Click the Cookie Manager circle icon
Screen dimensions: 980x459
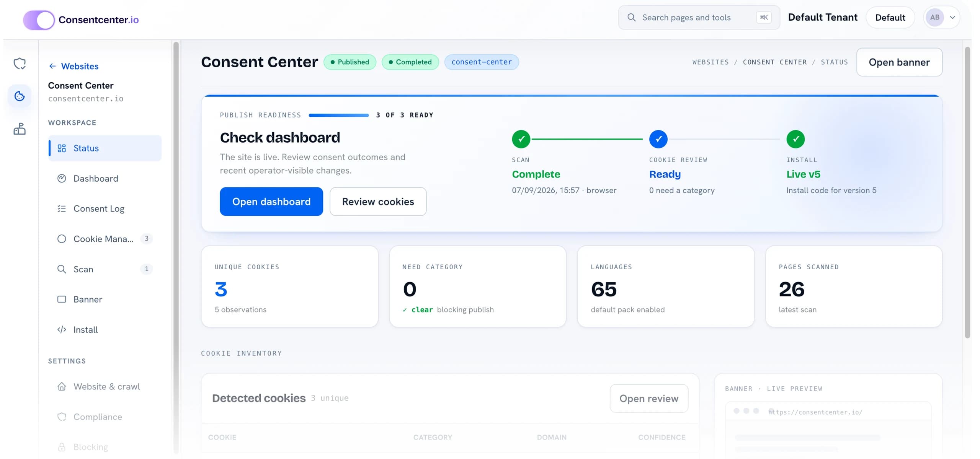[x=62, y=239]
